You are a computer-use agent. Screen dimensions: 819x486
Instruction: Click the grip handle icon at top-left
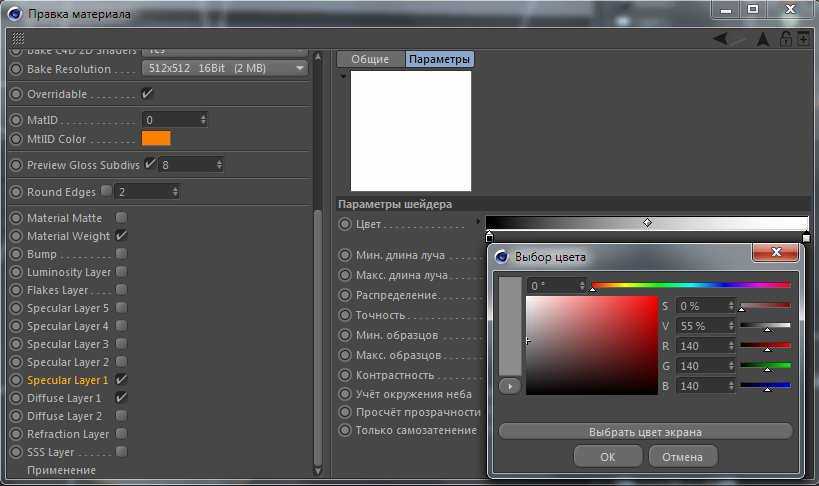(18, 38)
